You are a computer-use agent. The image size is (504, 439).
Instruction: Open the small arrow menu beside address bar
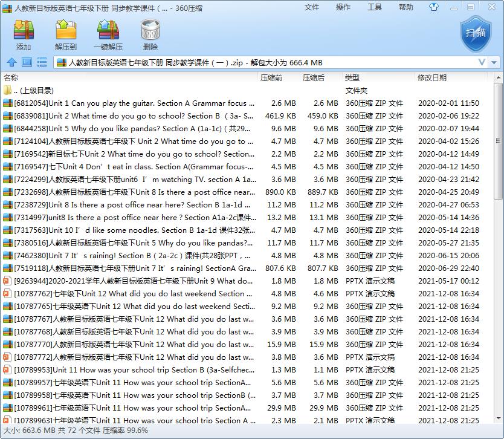494,62
